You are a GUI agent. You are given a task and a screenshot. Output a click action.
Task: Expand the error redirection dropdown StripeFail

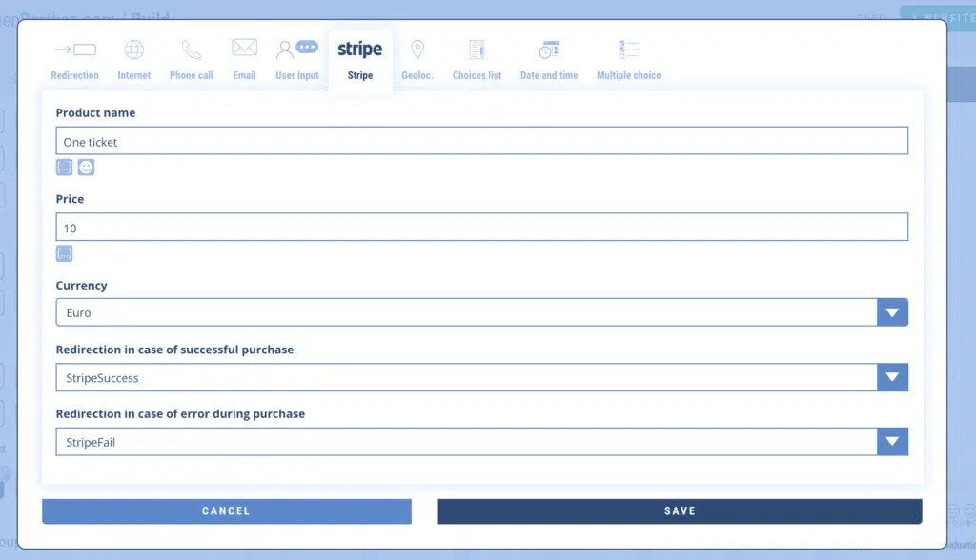(892, 442)
